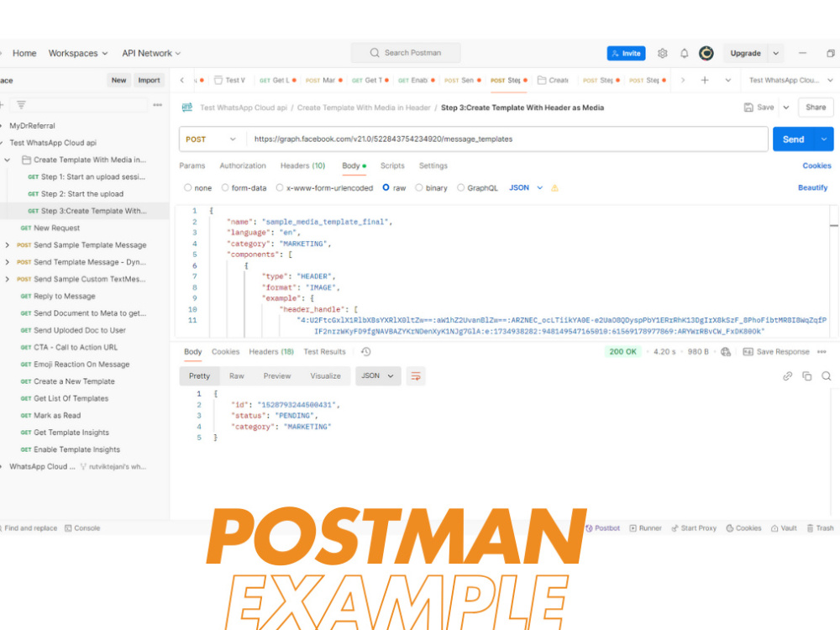The image size is (840, 630).
Task: Click the network globe icon in response
Action: (726, 351)
